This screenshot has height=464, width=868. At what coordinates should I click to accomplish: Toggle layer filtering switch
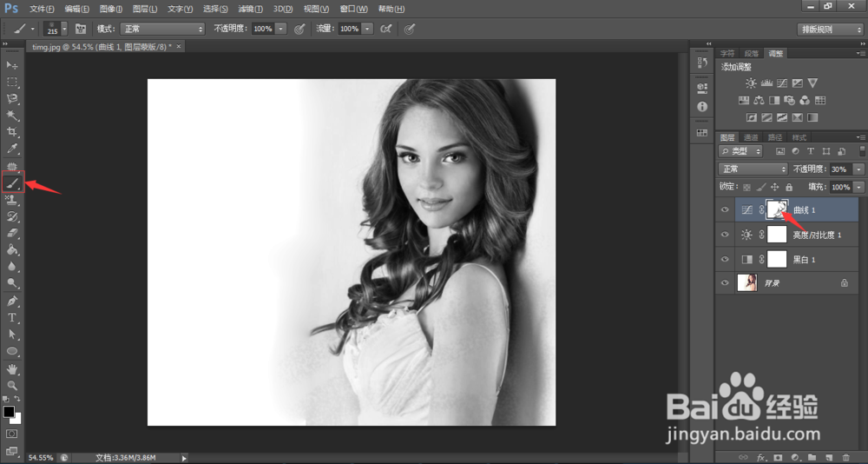862,151
